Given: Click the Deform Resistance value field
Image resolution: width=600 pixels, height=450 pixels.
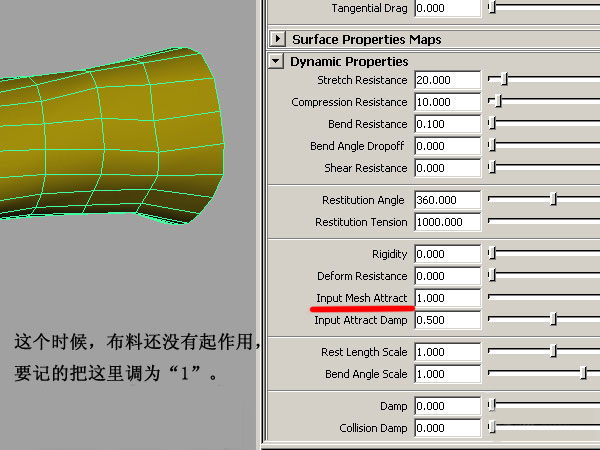Looking at the screenshot, I should (447, 276).
